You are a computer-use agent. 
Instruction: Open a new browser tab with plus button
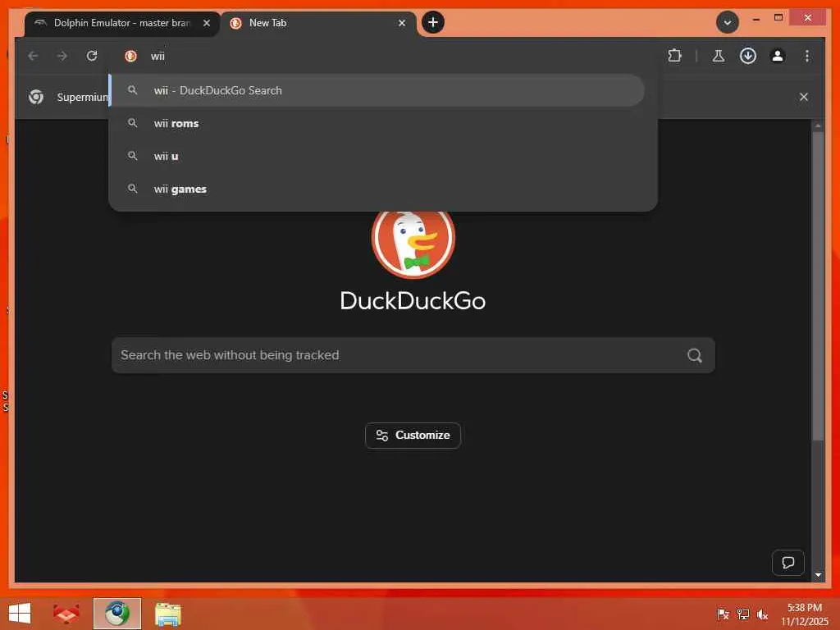pyautogui.click(x=433, y=22)
